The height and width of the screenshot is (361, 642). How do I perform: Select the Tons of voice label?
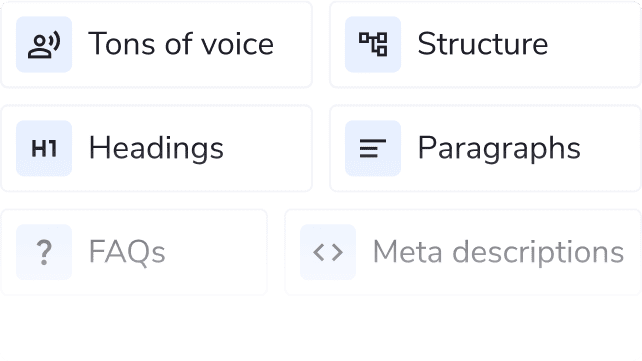[x=181, y=44]
